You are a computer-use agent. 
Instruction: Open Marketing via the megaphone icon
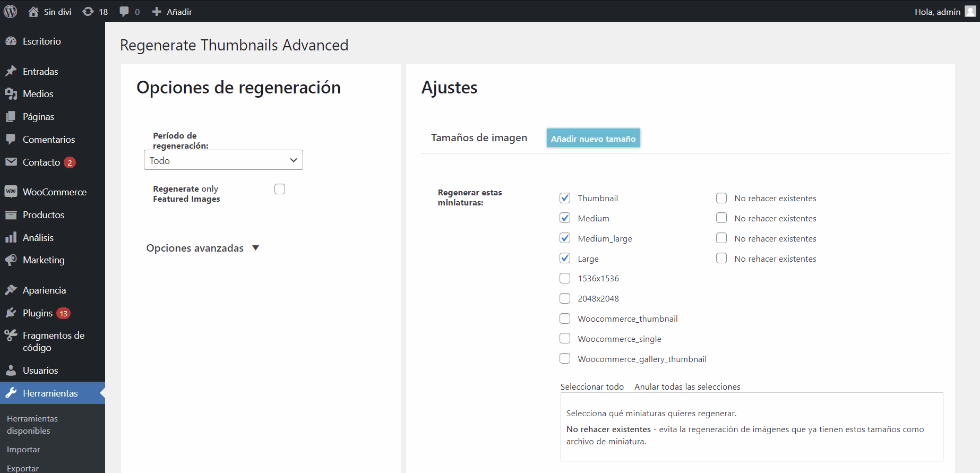(x=11, y=260)
